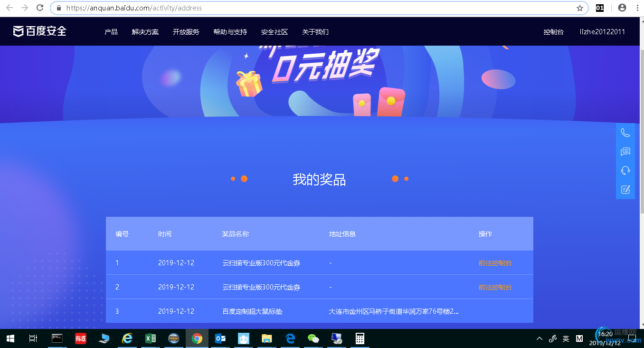Bookmark this page with the star icon
644x348 pixels.
(580, 8)
